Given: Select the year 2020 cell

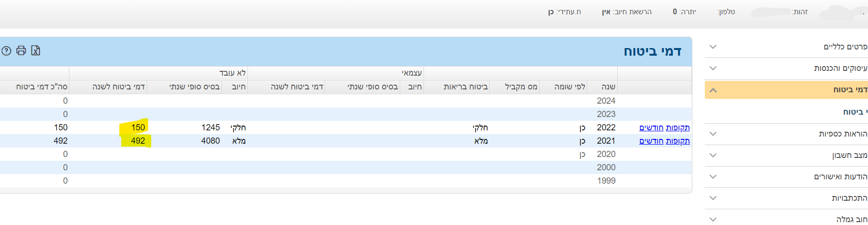Looking at the screenshot, I should click(606, 154).
